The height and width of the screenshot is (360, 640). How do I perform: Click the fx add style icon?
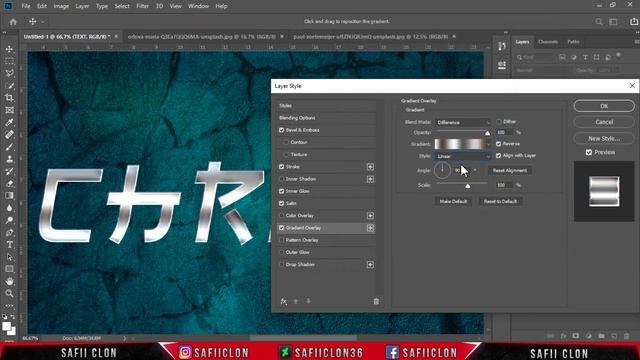[283, 301]
